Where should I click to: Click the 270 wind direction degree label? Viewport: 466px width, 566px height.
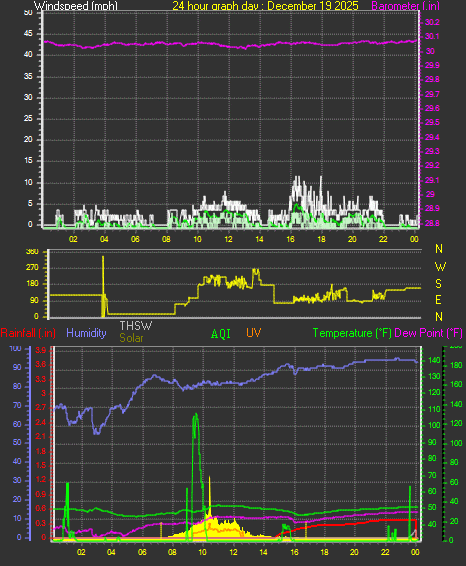point(32,267)
